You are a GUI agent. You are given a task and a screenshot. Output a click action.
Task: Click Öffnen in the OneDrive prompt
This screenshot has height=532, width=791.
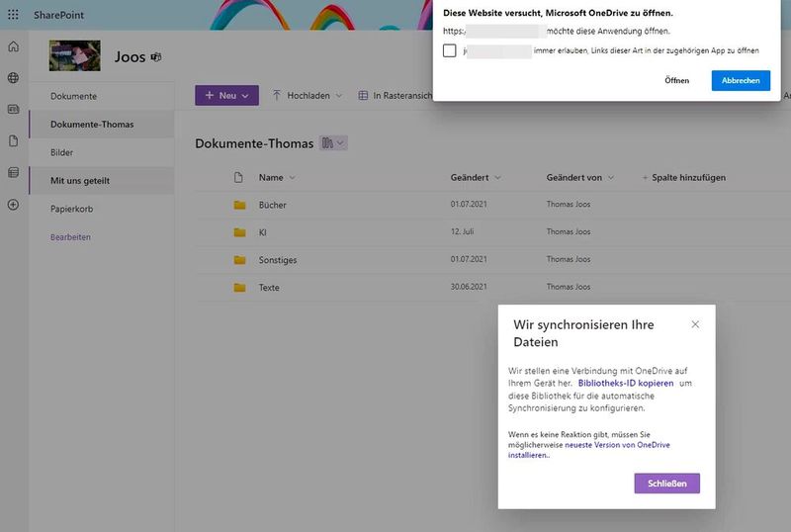(x=676, y=81)
